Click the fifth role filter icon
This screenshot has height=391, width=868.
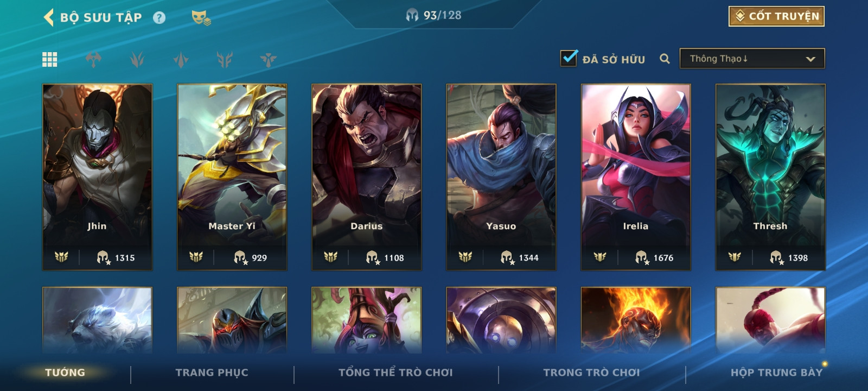pos(269,59)
